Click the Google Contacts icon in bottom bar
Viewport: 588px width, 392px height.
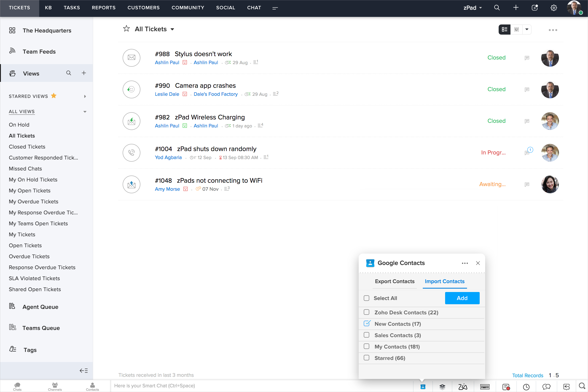423,387
